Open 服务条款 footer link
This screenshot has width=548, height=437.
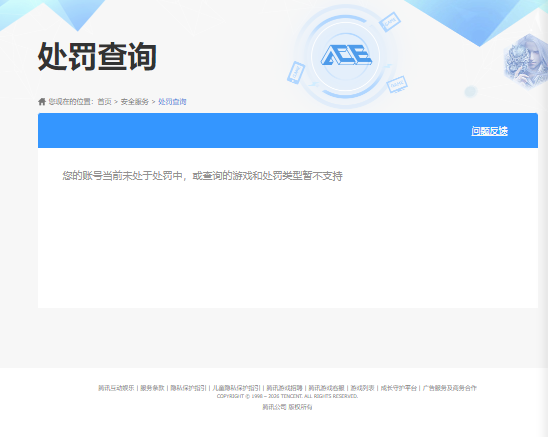click(x=152, y=388)
